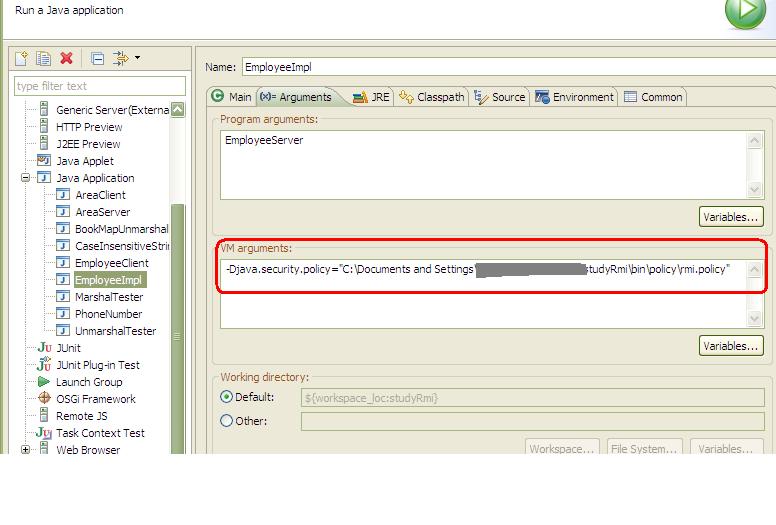Select the Default working directory radio
Viewport: 776px width, 525px height.
click(226, 397)
